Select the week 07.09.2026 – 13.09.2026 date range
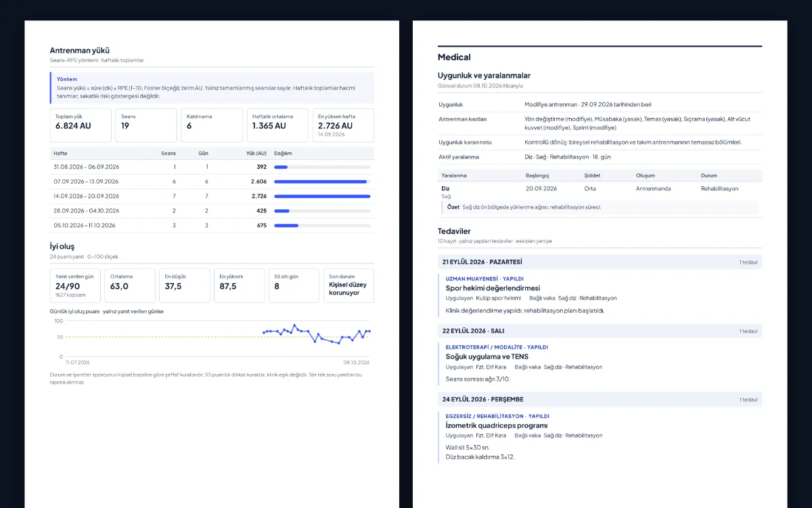 86,182
